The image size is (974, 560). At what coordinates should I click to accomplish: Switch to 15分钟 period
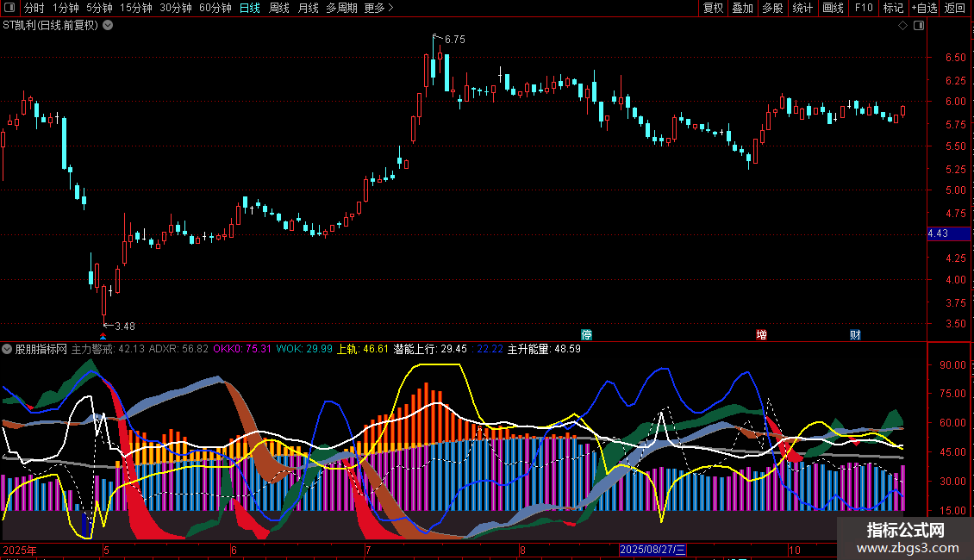(136, 8)
